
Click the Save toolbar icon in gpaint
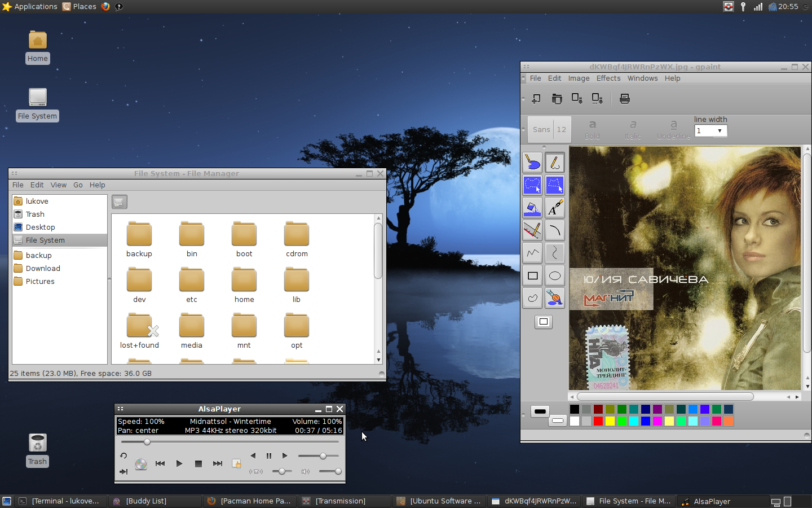(x=577, y=99)
